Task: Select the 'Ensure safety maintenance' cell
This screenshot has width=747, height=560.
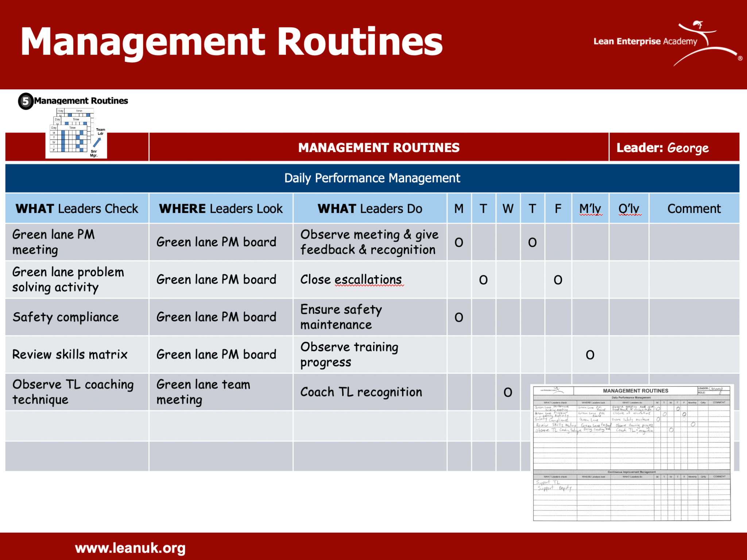Action: pyautogui.click(x=370, y=317)
